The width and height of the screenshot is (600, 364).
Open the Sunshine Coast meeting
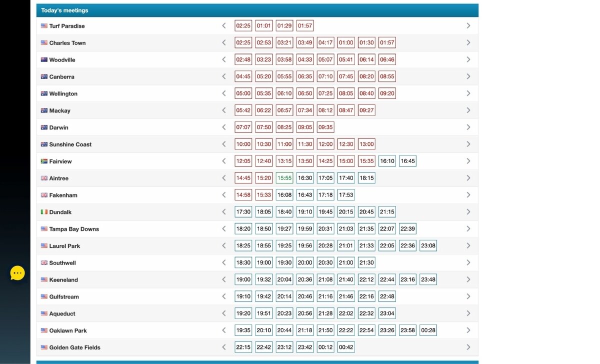pyautogui.click(x=70, y=144)
